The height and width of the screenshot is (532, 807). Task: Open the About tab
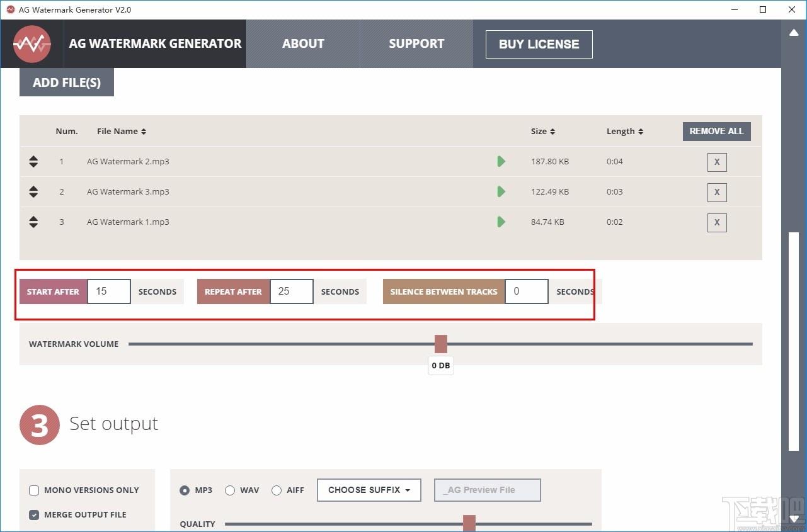click(303, 44)
